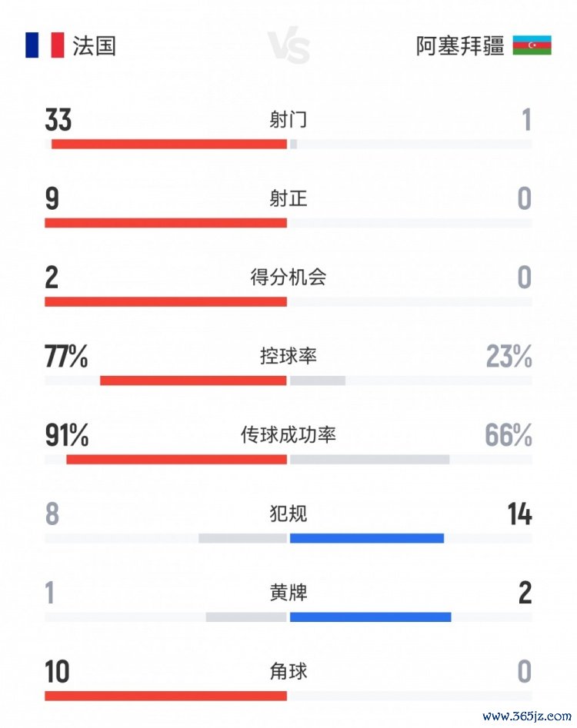Image resolution: width=577 pixels, height=728 pixels.
Task: Click the 射正 stat label
Action: pos(288,199)
